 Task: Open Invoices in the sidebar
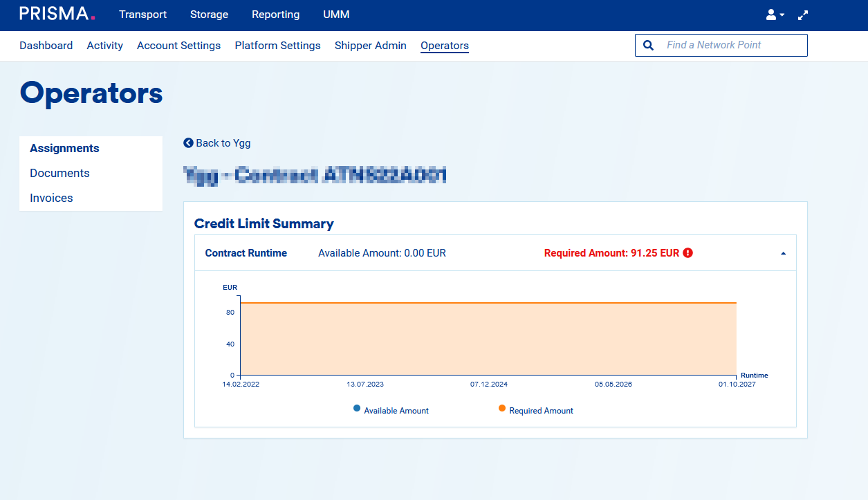click(51, 198)
